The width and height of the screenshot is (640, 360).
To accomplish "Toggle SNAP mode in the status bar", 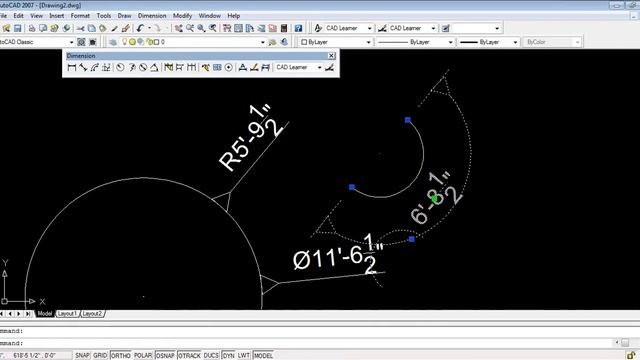I will (82, 356).
